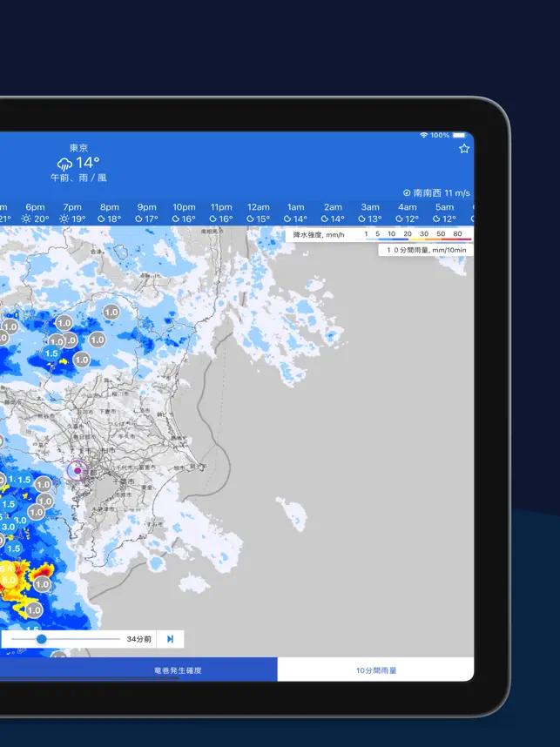Tap the yellow 6.0 rainfall marker
The width and height of the screenshot is (560, 747).
[8, 580]
